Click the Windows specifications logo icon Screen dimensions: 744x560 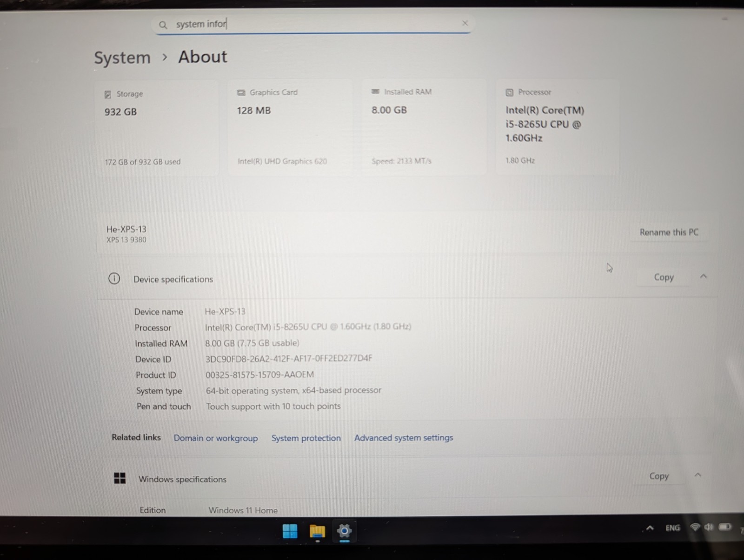tap(120, 478)
